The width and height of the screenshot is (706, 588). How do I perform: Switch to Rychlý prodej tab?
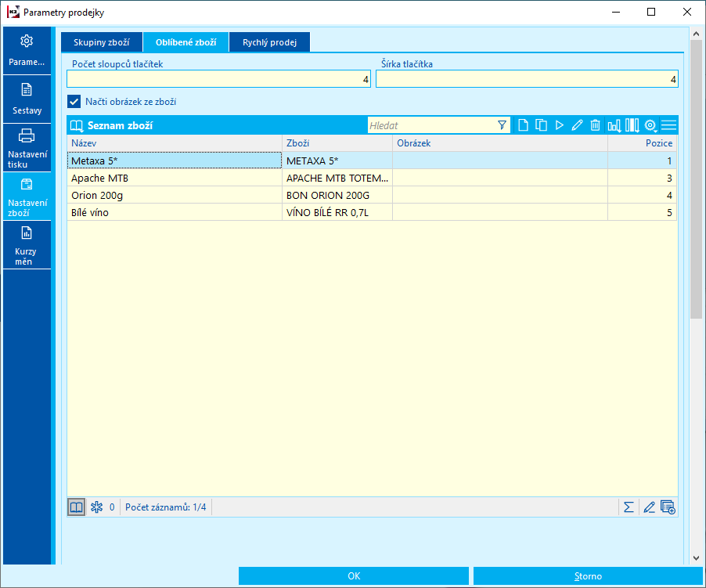coord(269,42)
